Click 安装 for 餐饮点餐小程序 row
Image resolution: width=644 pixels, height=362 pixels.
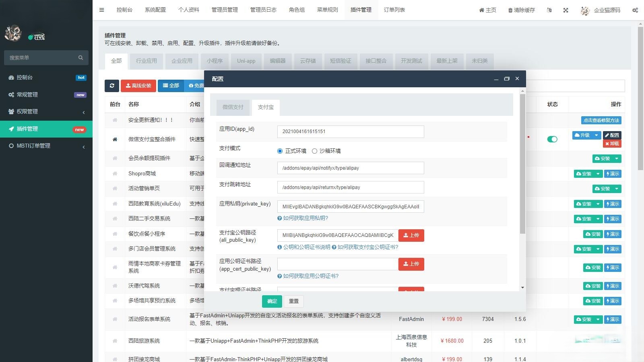pos(593,234)
